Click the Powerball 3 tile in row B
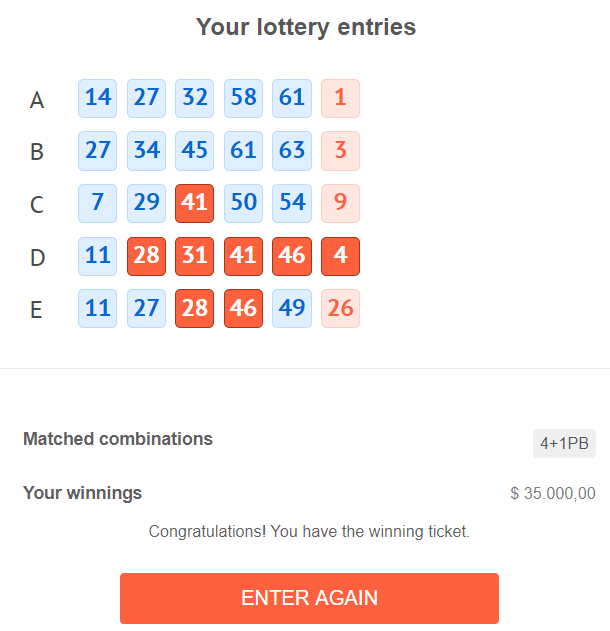The height and width of the screenshot is (631, 610). pyautogui.click(x=340, y=151)
